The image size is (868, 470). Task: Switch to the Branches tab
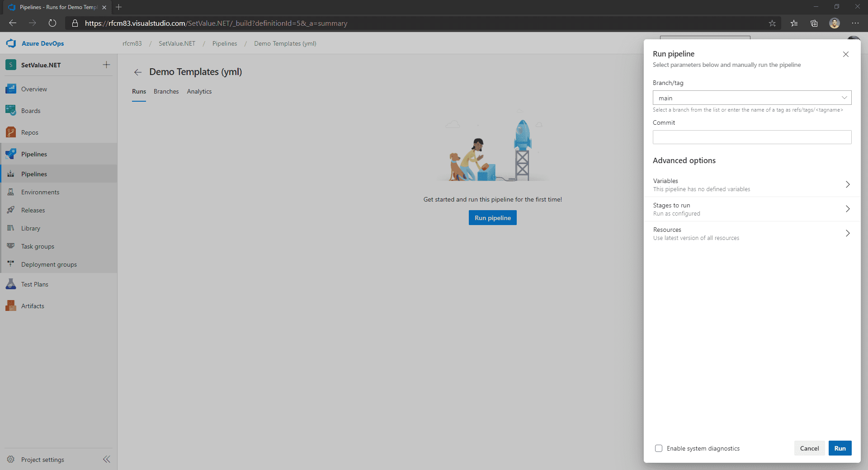(166, 91)
